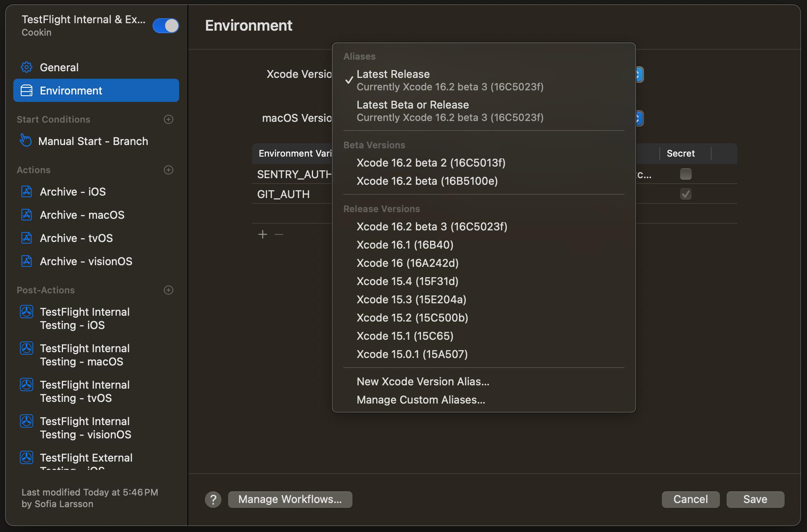Click the General gear icon
The image size is (807, 532).
coord(27,67)
